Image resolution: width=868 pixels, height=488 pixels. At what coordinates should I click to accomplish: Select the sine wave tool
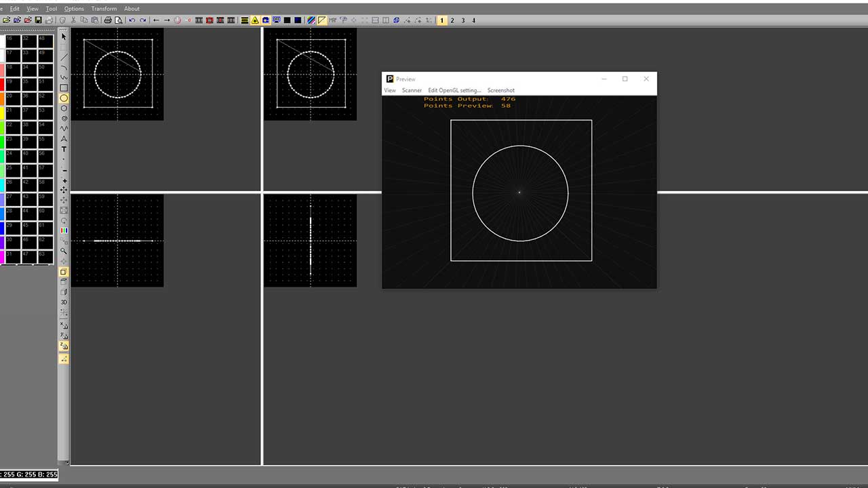tap(64, 129)
